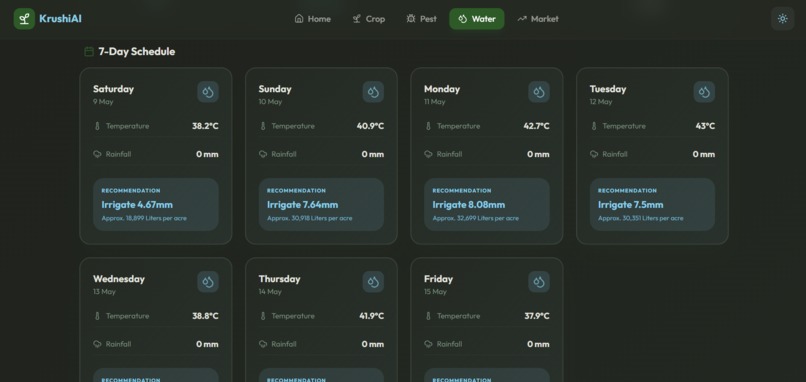
Task: Click the water drop icon on Monday card
Action: tap(539, 92)
